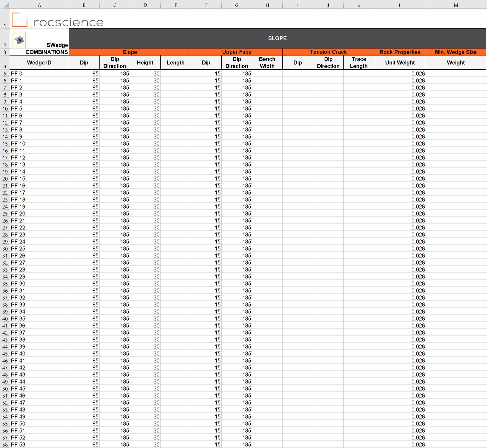Click the Upper Face Dip heading
This screenshot has height=448, width=487.
[x=206, y=62]
